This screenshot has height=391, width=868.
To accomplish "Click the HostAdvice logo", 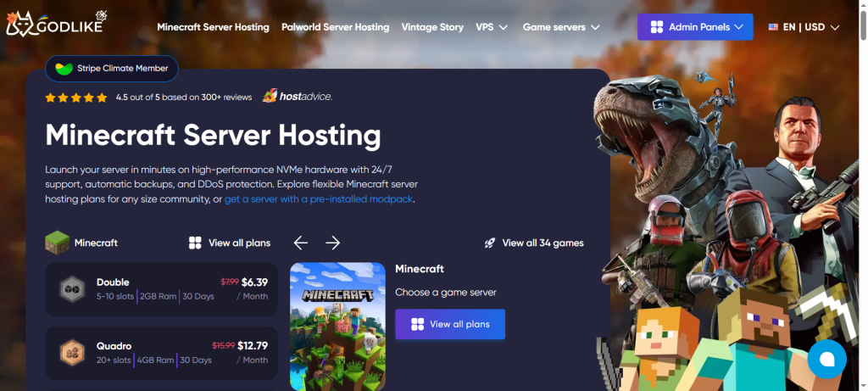I will 297,97.
